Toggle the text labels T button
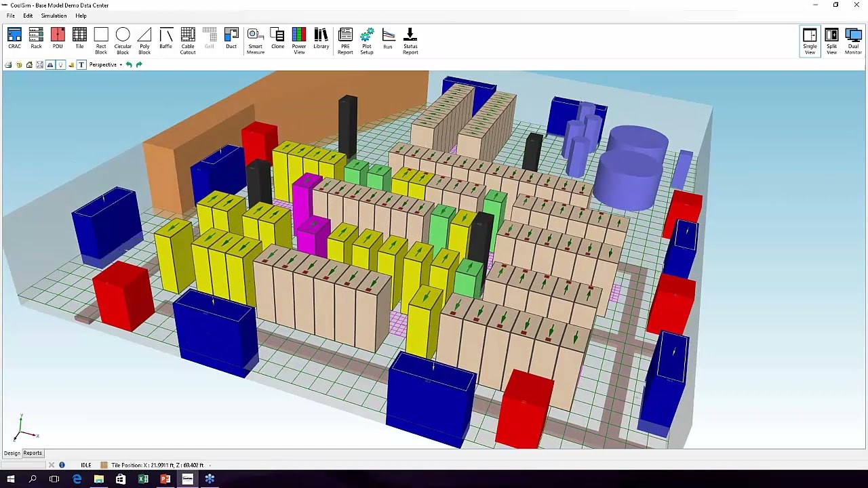 point(81,64)
